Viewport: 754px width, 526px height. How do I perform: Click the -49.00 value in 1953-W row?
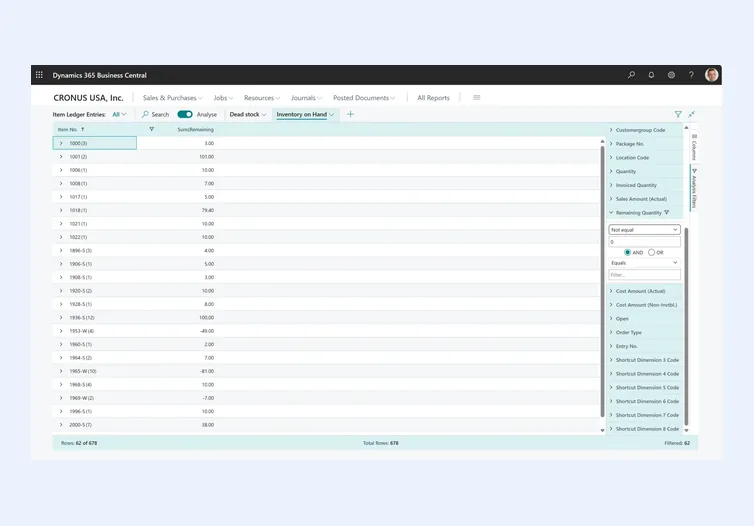pos(207,331)
